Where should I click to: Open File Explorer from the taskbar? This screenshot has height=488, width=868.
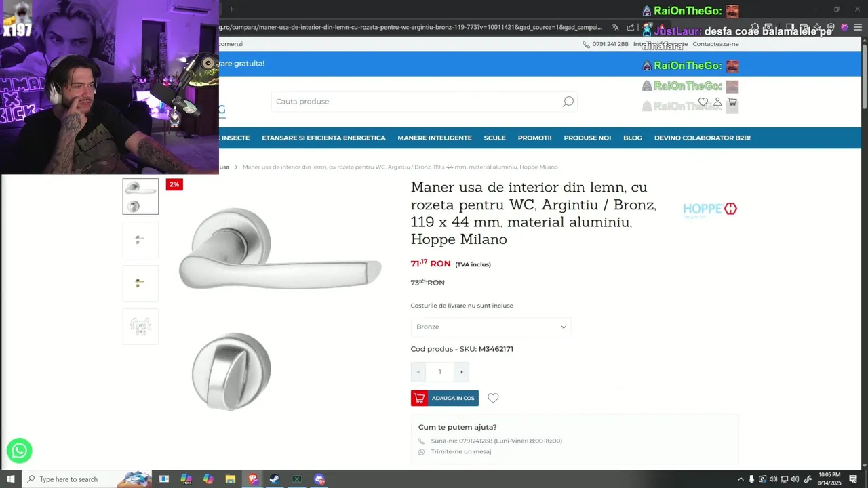coord(231,479)
